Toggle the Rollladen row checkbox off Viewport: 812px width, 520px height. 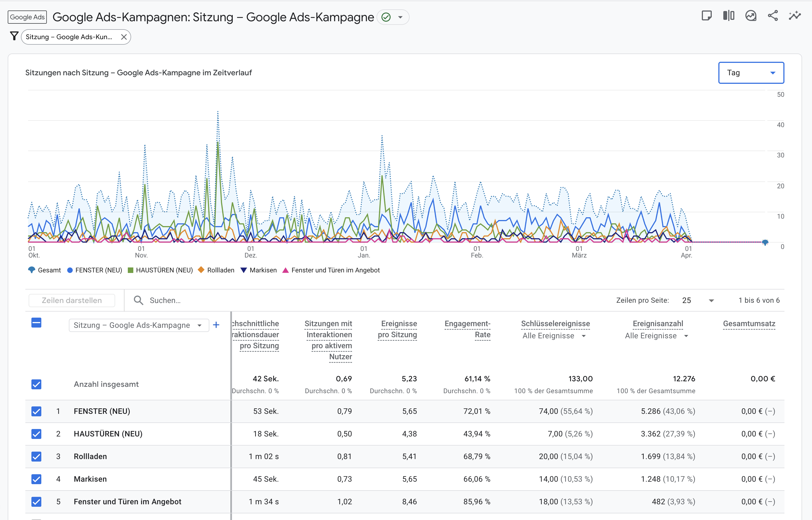[x=36, y=457]
